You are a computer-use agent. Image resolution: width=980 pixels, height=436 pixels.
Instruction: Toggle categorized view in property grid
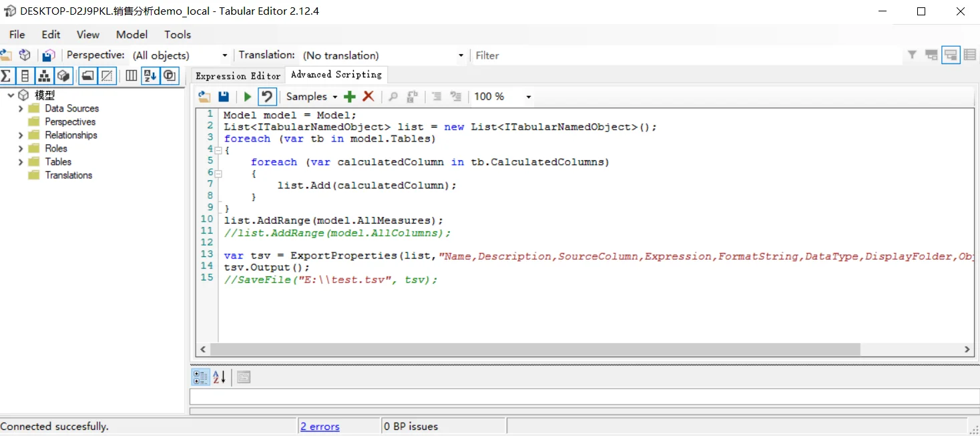click(x=200, y=377)
